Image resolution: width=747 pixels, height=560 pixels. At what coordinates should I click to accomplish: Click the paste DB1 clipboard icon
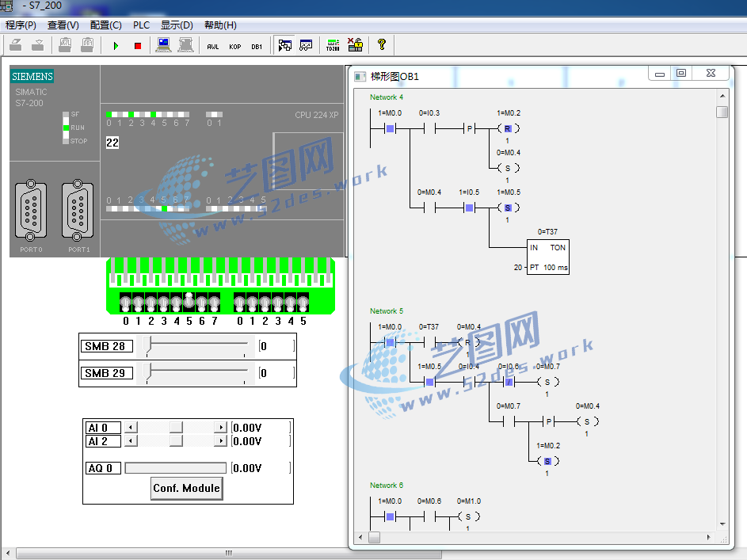click(87, 45)
